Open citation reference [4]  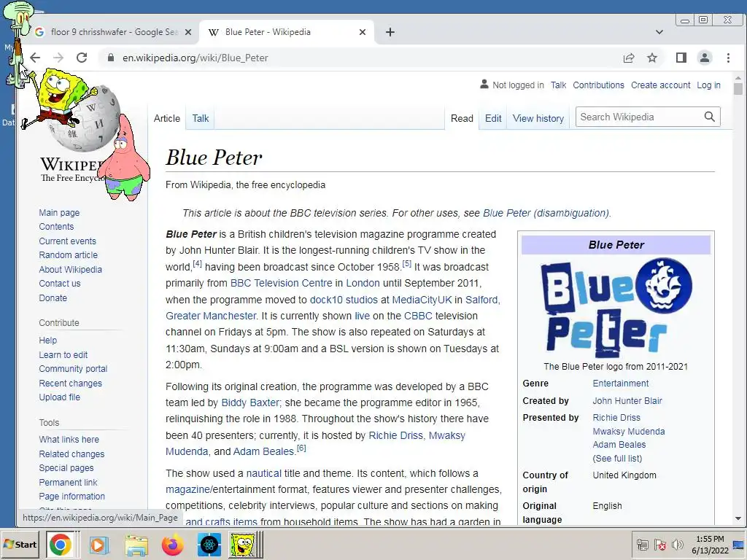[197, 263]
